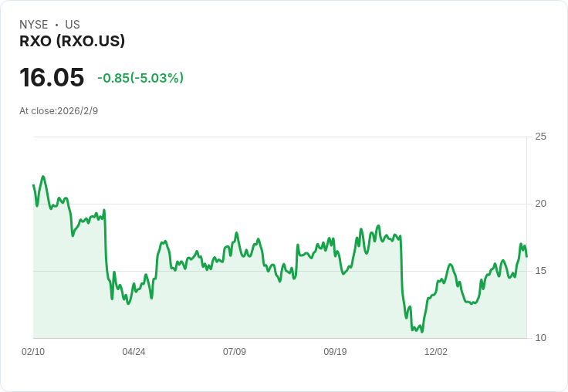
Task: Click the 10 value on price axis
Action: click(541, 338)
